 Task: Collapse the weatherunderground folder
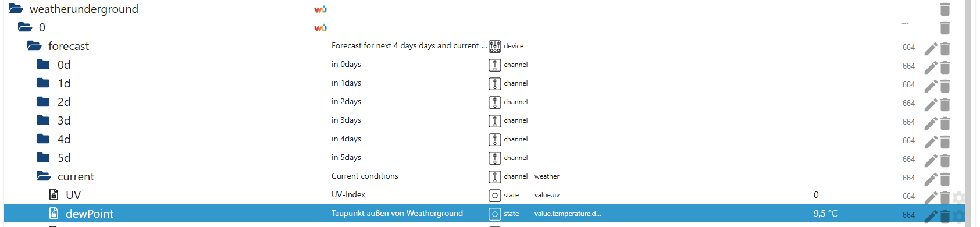pos(16,9)
